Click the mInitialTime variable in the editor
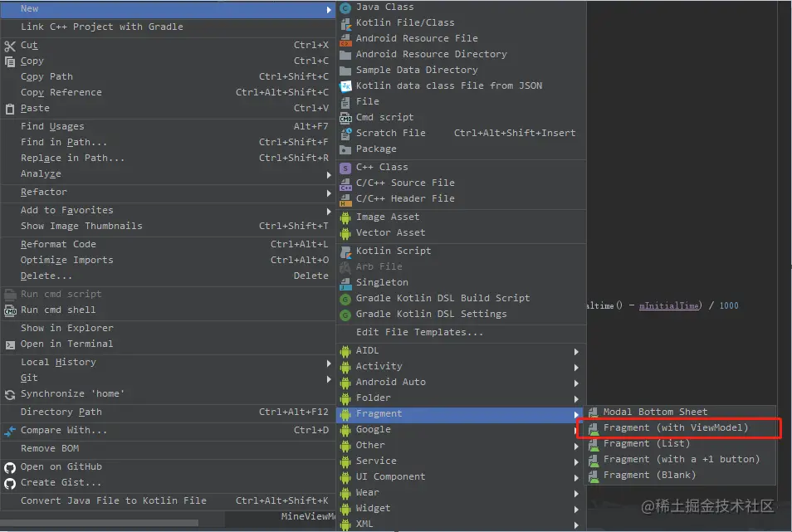The image size is (792, 532). (x=669, y=306)
